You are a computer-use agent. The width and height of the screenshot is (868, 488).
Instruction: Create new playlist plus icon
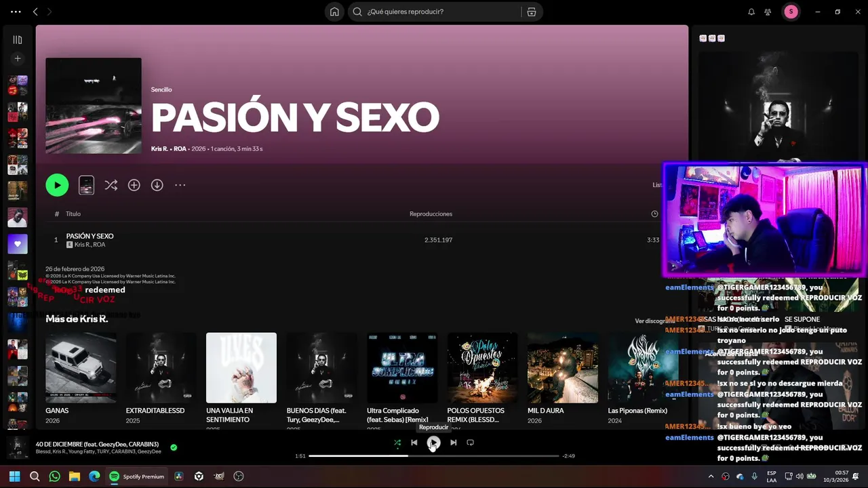[x=18, y=59]
